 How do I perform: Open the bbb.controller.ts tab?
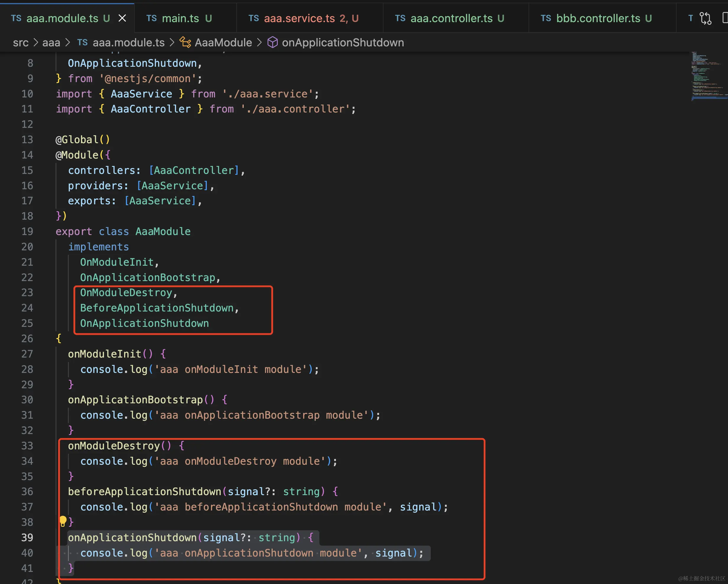pos(598,18)
